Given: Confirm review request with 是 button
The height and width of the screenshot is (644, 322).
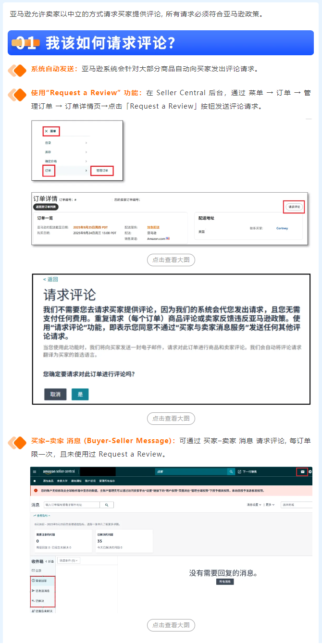Looking at the screenshot, I should pos(80,394).
